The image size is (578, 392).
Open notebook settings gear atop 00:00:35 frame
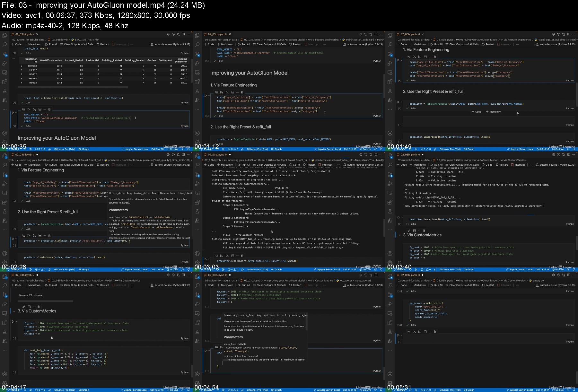[x=168, y=34]
